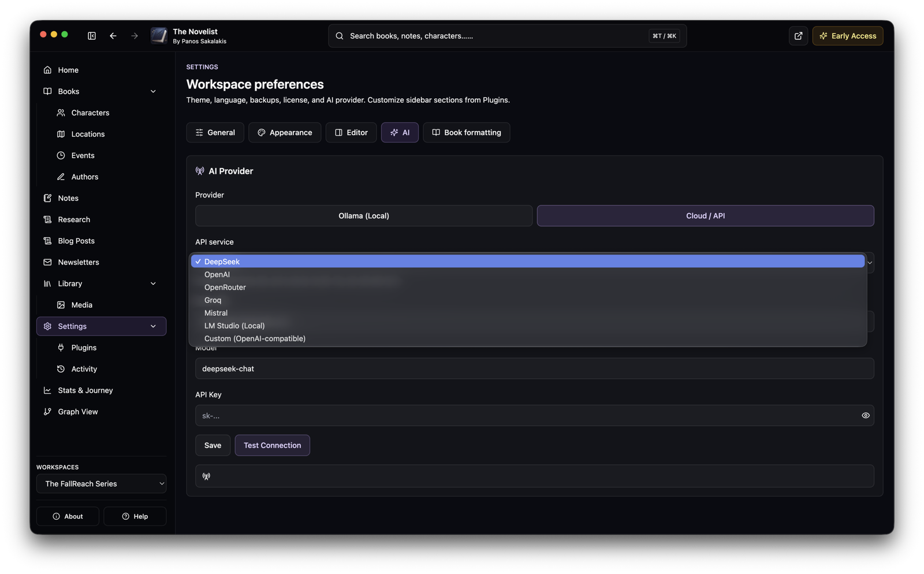Go back with the left arrow

tap(113, 36)
